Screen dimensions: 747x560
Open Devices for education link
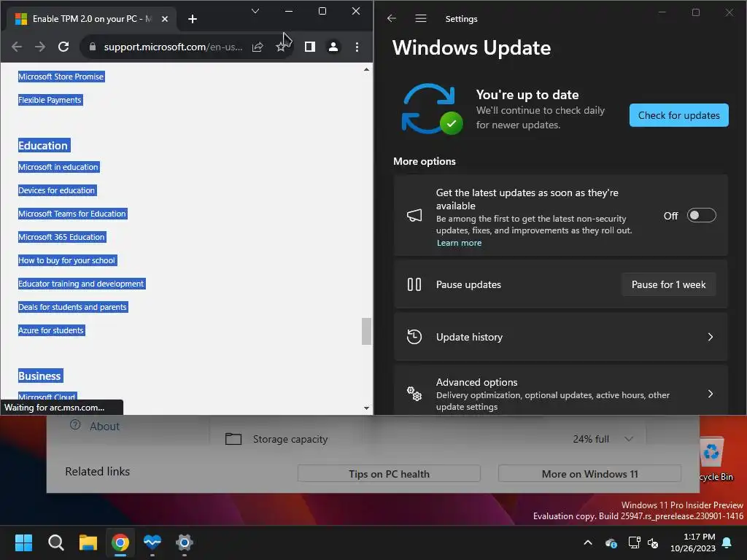click(57, 190)
